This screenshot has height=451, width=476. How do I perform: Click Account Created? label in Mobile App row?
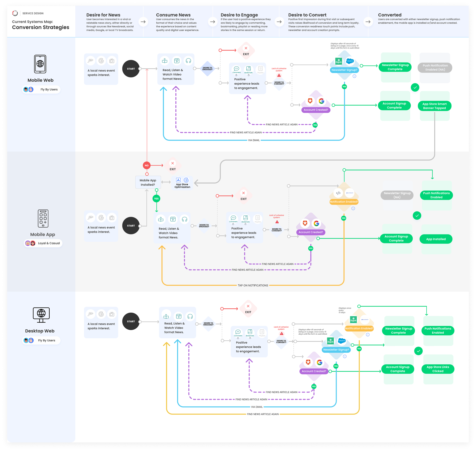pyautogui.click(x=311, y=232)
